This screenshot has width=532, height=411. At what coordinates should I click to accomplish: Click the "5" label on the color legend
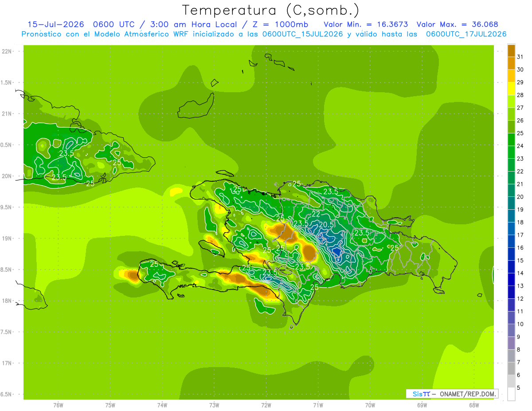coord(519,388)
